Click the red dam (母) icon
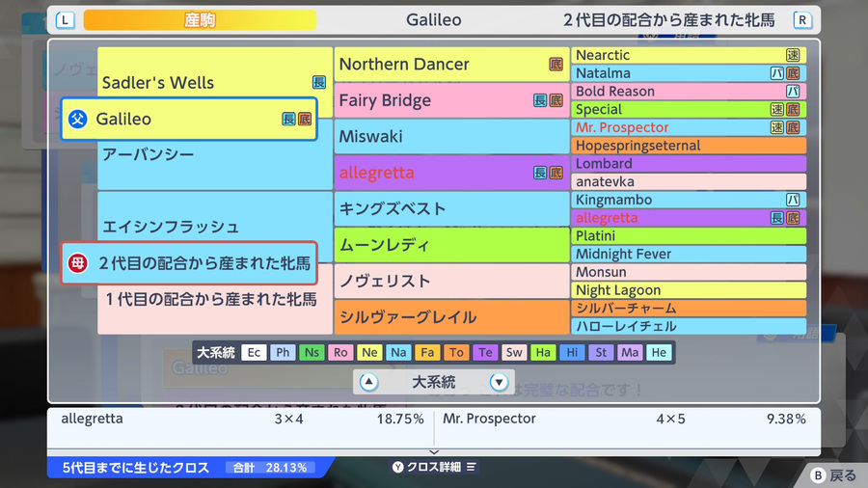 (77, 263)
